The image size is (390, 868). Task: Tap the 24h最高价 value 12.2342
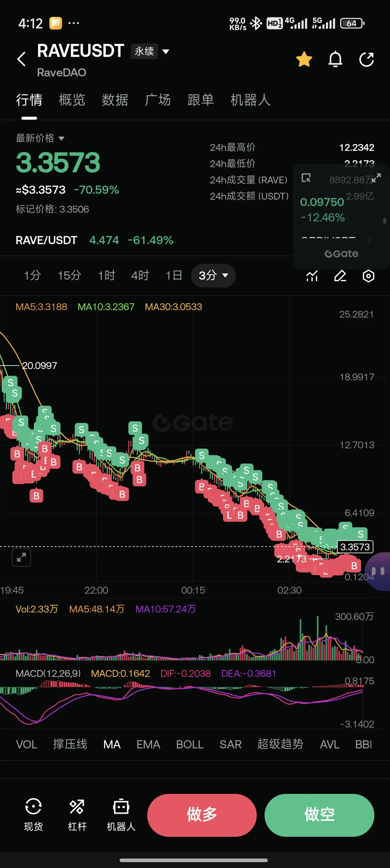click(357, 148)
